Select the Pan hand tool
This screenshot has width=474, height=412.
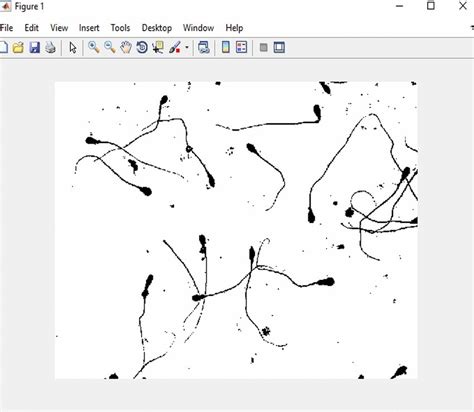pyautogui.click(x=126, y=47)
